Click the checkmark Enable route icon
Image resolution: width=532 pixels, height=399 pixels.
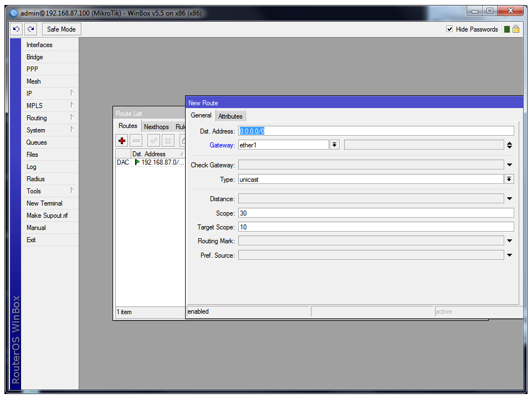pos(154,141)
